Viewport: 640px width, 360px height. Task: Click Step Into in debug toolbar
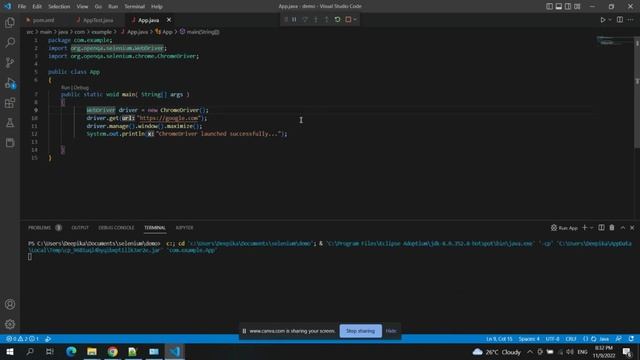point(316,20)
